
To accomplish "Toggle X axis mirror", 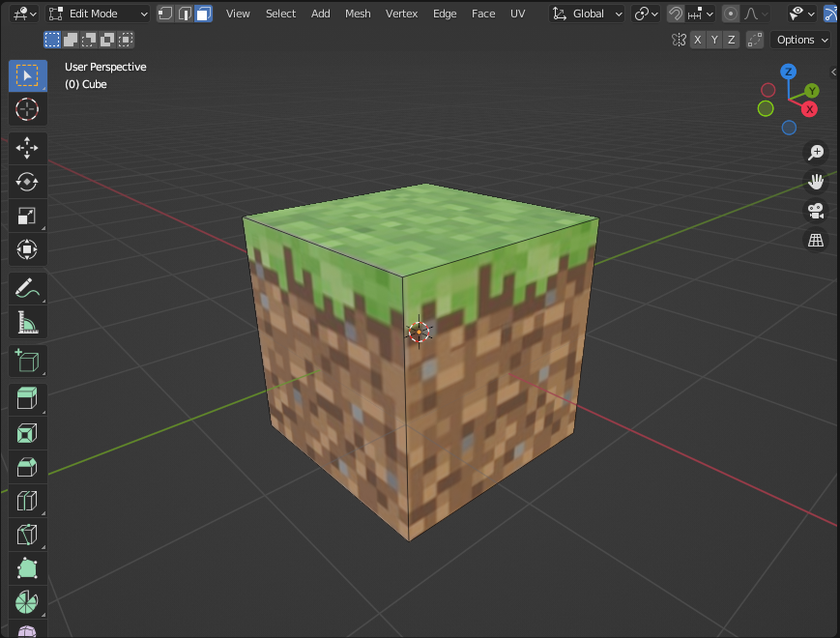I will [x=698, y=40].
